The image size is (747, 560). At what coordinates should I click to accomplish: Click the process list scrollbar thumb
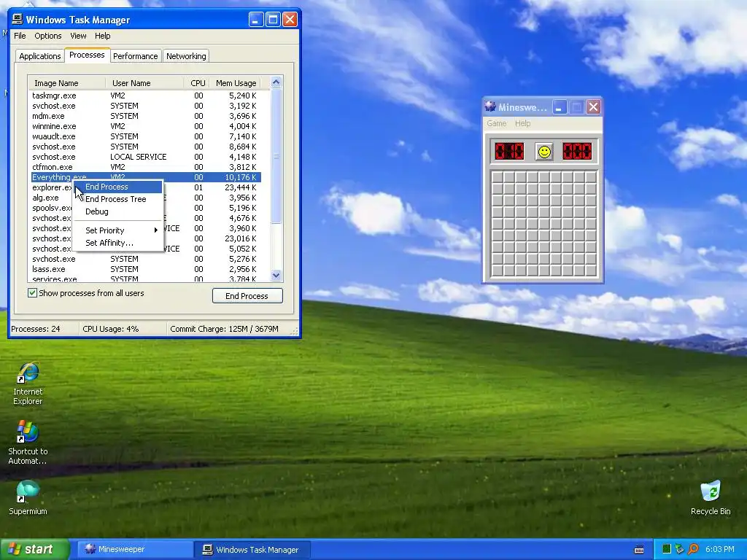pos(276,156)
